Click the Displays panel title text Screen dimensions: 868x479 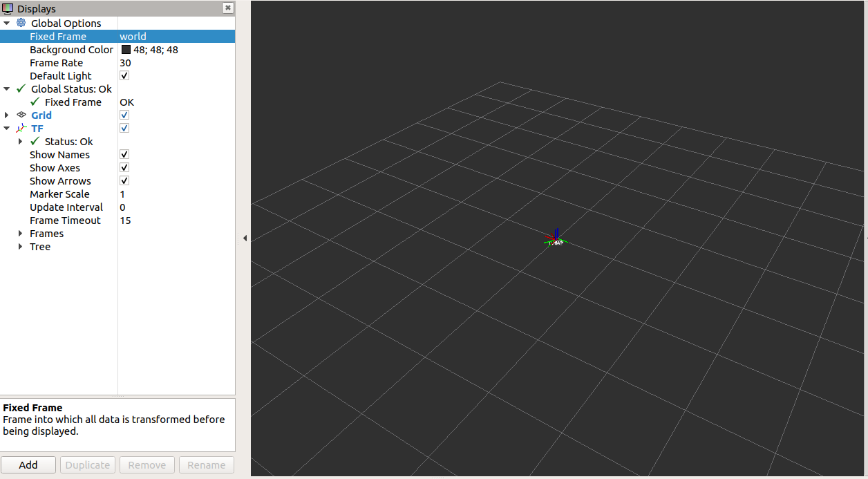pyautogui.click(x=37, y=8)
